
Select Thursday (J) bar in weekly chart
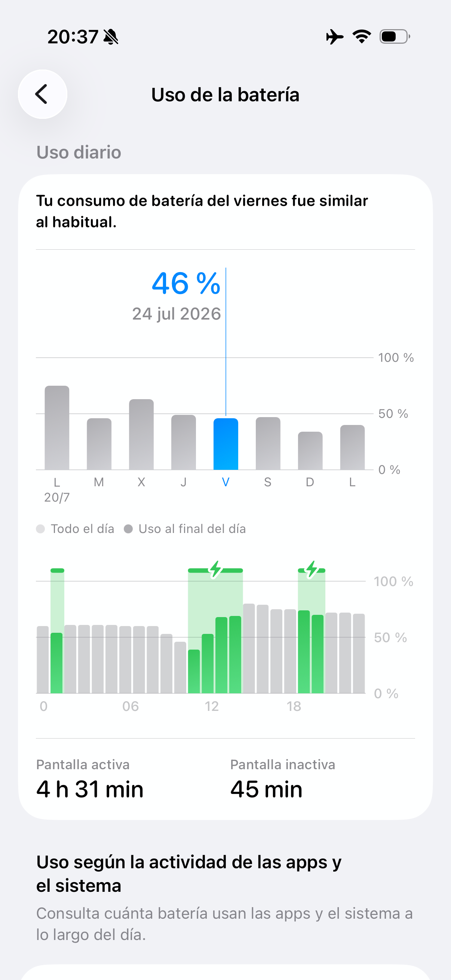[184, 442]
